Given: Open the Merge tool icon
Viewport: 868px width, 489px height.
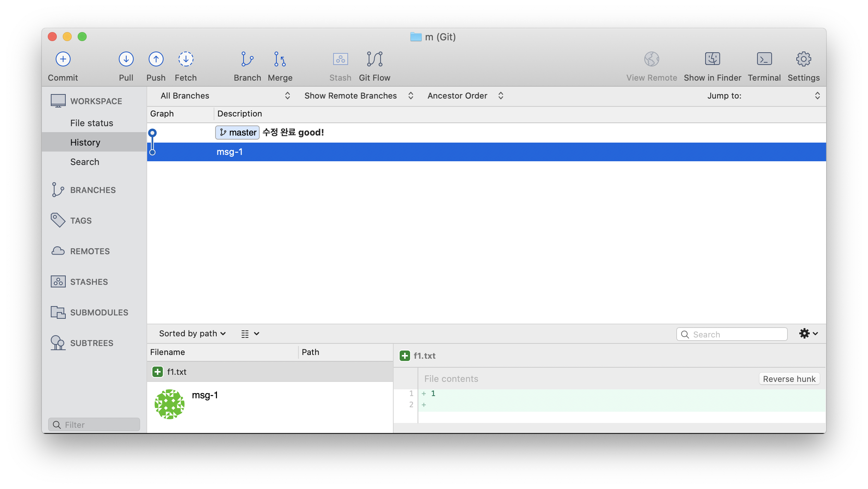Looking at the screenshot, I should [280, 59].
